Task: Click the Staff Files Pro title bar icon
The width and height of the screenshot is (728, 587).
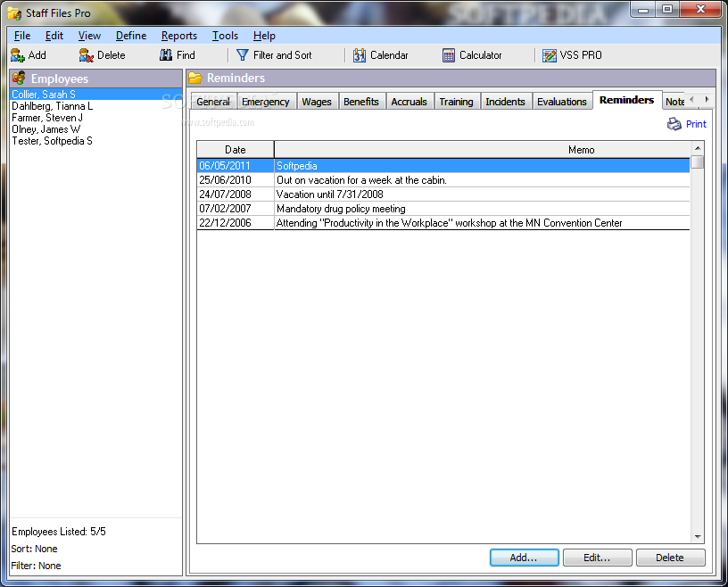Action: (x=14, y=13)
